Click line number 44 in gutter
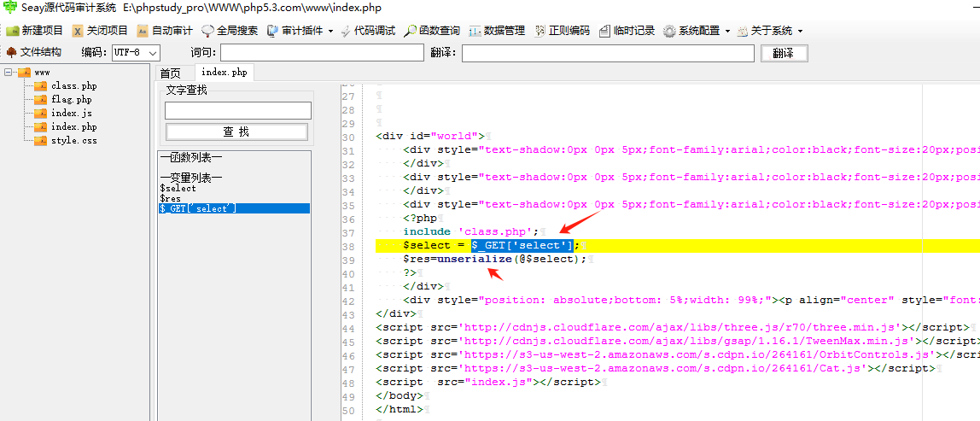The width and height of the screenshot is (980, 421). click(348, 328)
